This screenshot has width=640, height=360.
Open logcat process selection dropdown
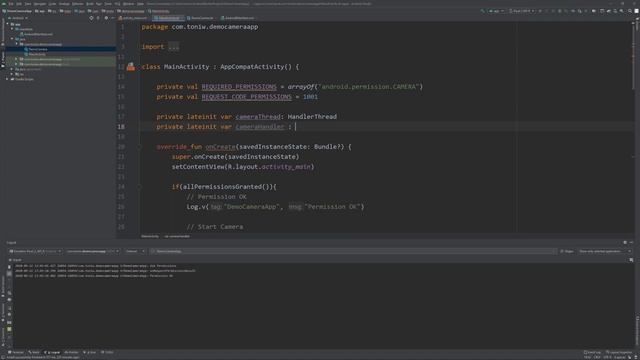pos(93,251)
